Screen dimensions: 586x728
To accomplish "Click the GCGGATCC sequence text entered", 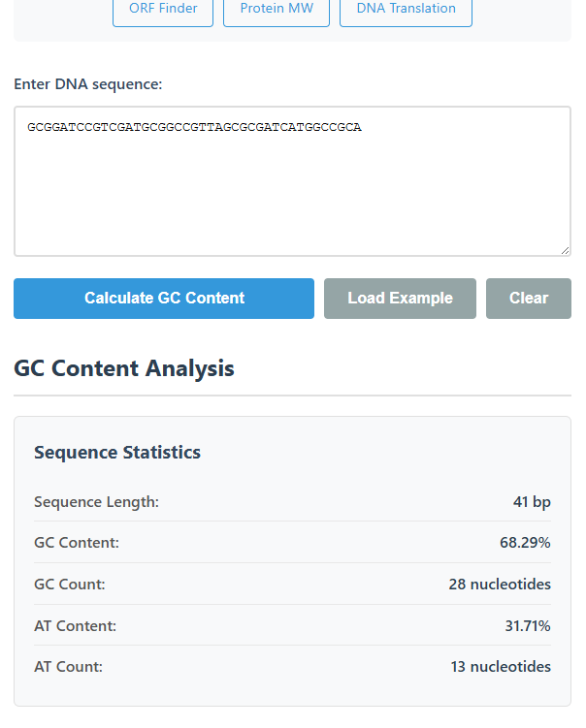I will [x=194, y=127].
